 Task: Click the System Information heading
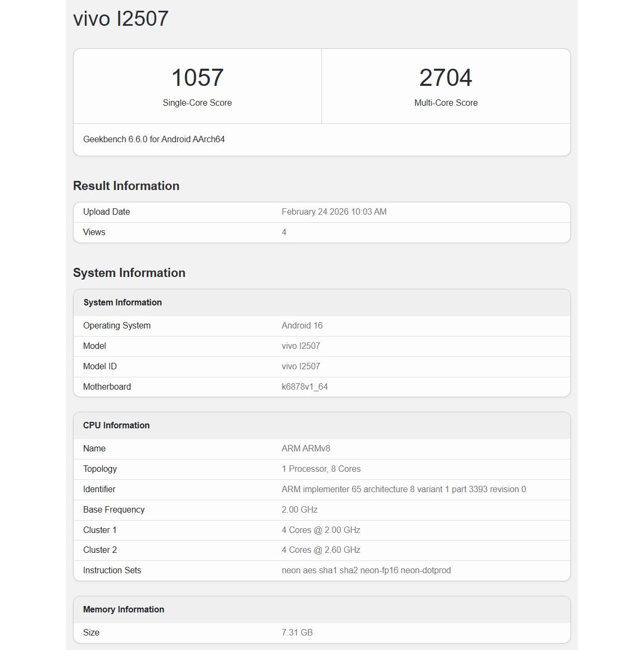tap(129, 273)
